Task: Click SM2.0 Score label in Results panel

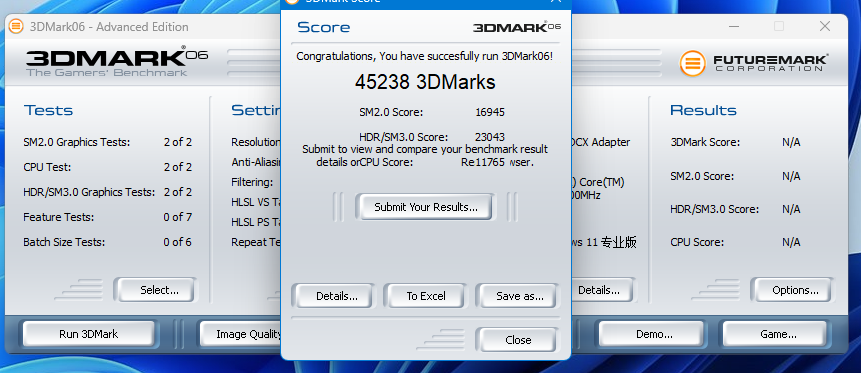Action: point(702,176)
